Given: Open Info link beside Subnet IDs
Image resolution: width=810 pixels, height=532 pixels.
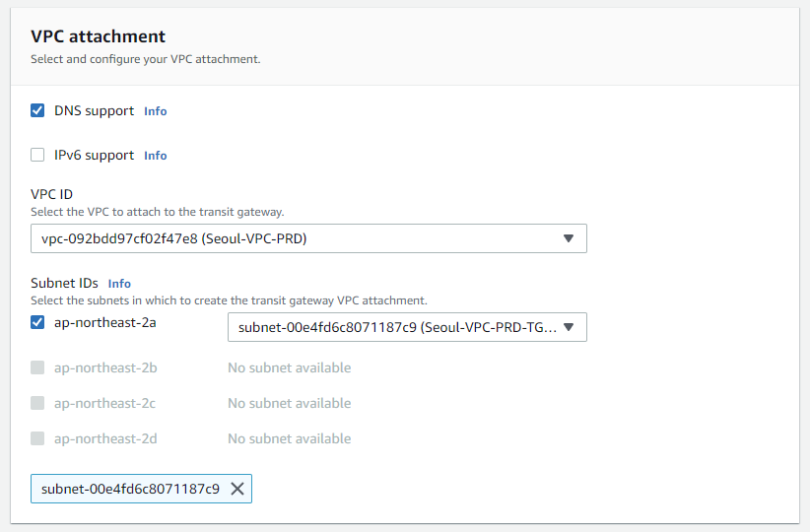Looking at the screenshot, I should click(x=119, y=284).
